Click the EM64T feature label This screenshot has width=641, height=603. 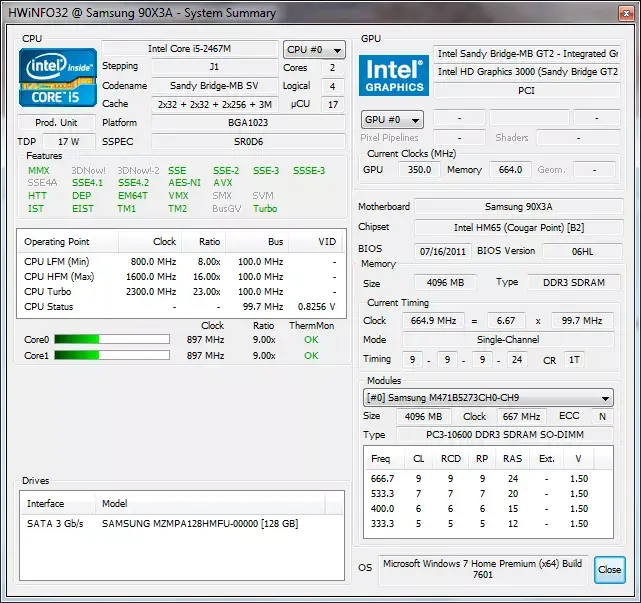pos(132,196)
